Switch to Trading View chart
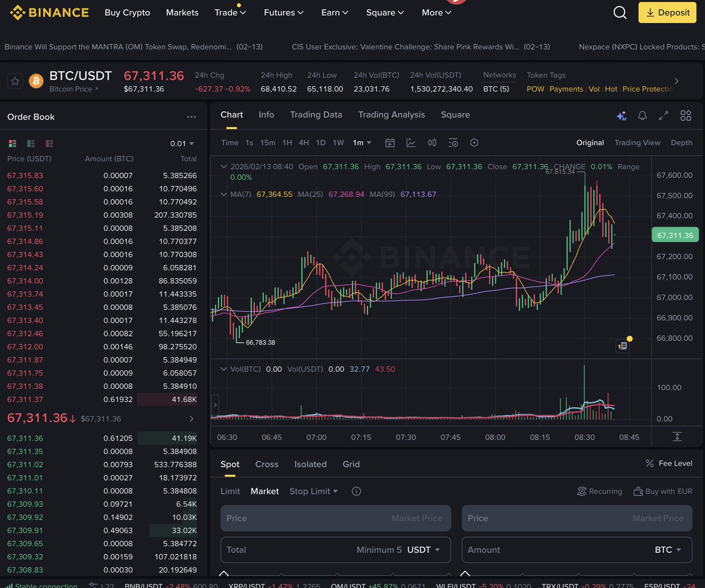This screenshot has width=705, height=588. (637, 143)
